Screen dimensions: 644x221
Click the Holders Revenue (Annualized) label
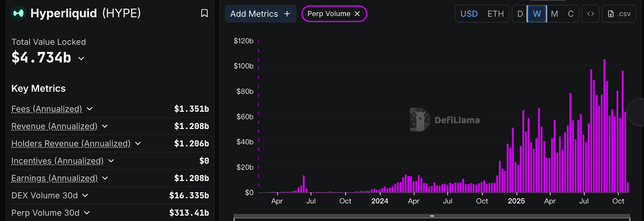(x=71, y=144)
